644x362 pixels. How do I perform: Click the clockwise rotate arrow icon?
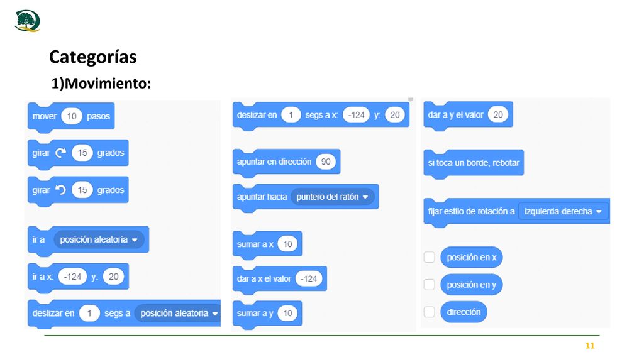61,153
